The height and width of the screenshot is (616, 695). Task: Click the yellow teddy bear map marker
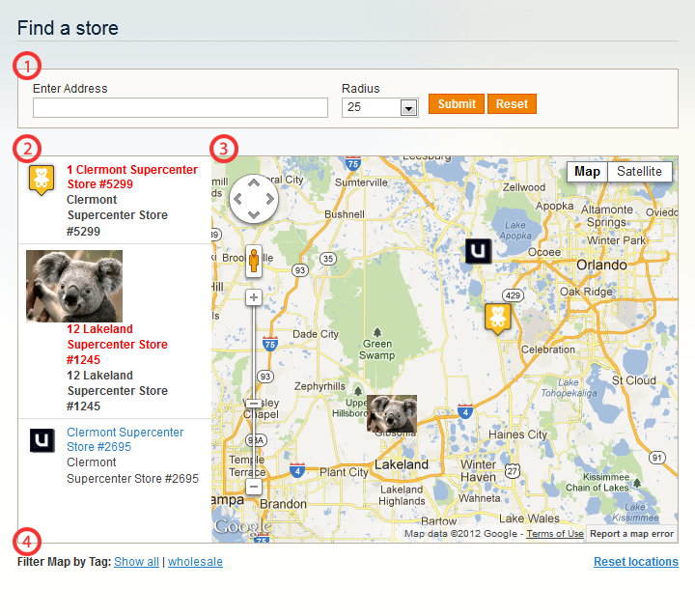497,318
